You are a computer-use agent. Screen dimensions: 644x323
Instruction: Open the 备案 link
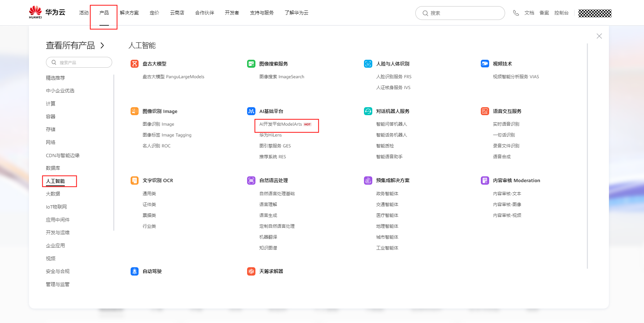544,13
